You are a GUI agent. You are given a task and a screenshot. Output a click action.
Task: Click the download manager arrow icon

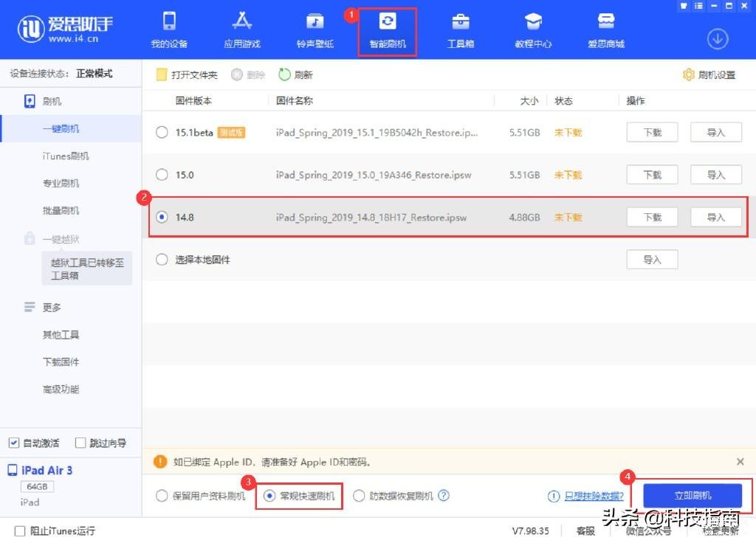(x=718, y=39)
